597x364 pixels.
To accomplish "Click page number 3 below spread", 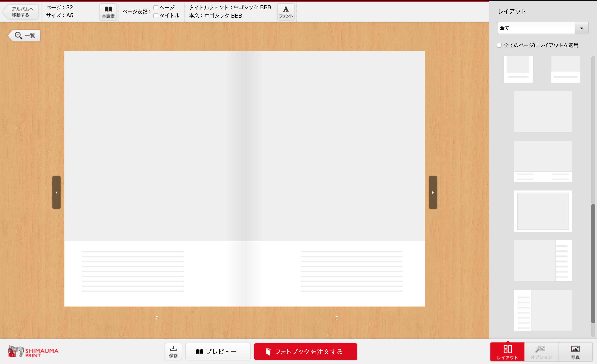I will point(337,318).
